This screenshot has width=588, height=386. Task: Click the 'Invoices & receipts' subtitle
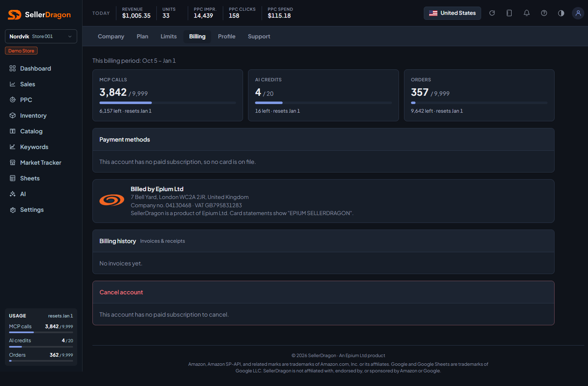pyautogui.click(x=163, y=241)
